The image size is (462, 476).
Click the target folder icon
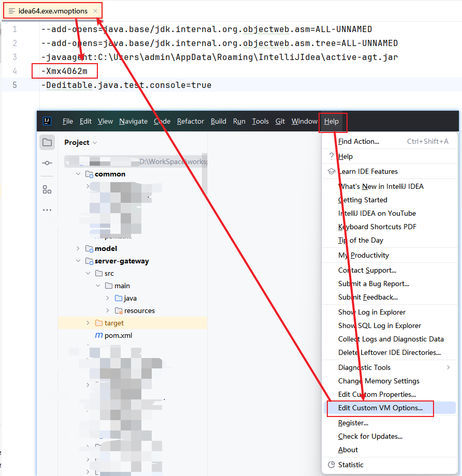click(x=99, y=323)
